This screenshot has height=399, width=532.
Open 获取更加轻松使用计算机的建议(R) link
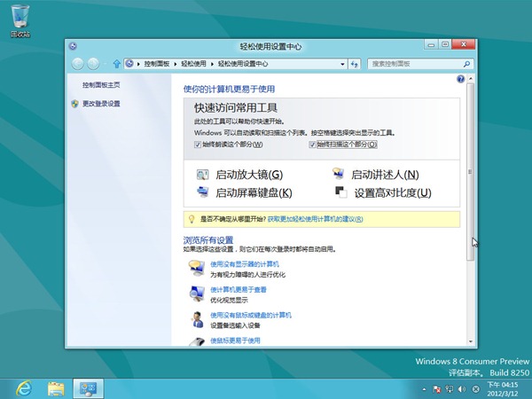(x=315, y=219)
